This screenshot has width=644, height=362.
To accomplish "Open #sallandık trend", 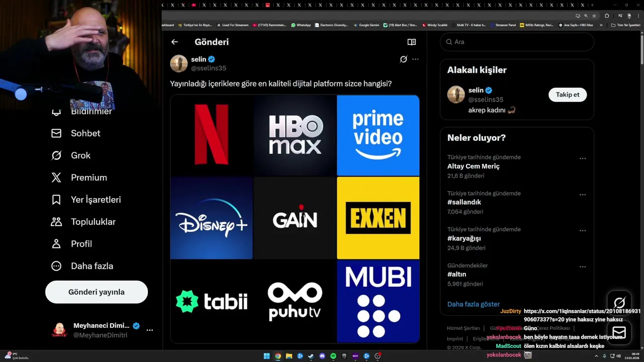I will click(x=464, y=202).
